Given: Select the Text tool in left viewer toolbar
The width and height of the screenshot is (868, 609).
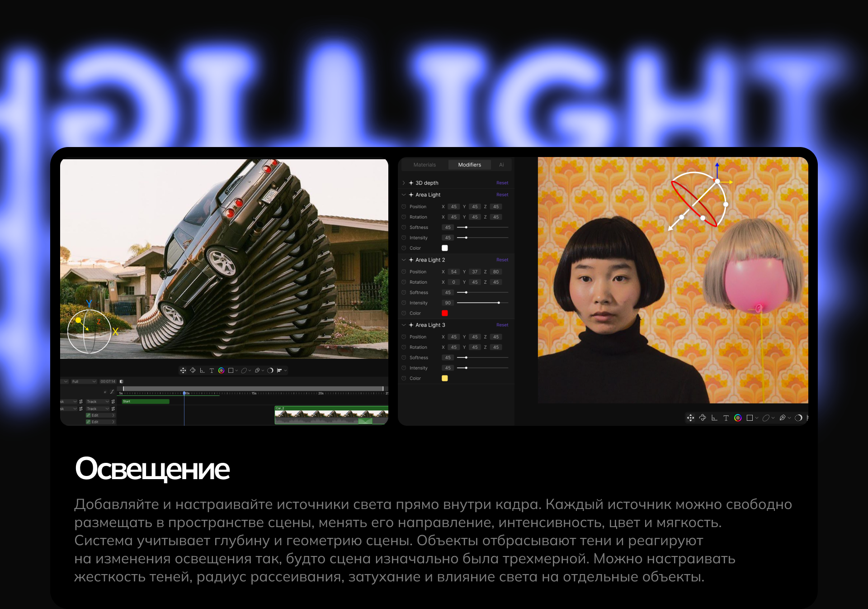Looking at the screenshot, I should click(x=212, y=371).
